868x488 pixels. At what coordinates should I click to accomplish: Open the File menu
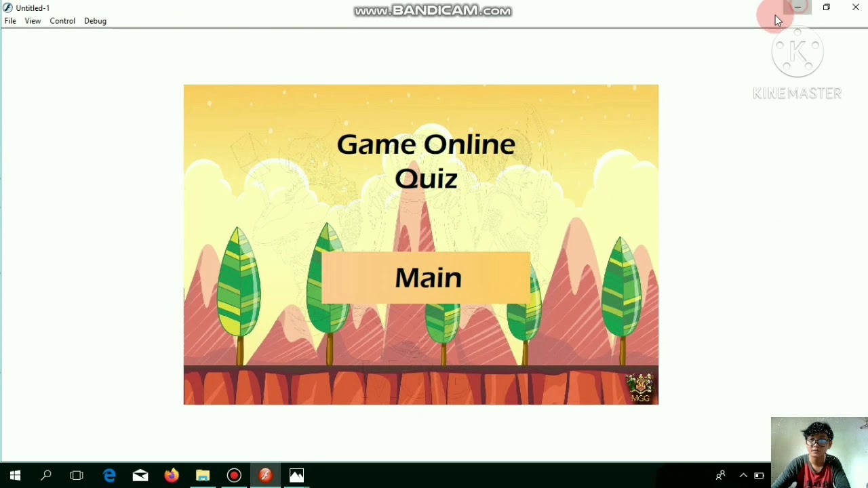coord(10,21)
